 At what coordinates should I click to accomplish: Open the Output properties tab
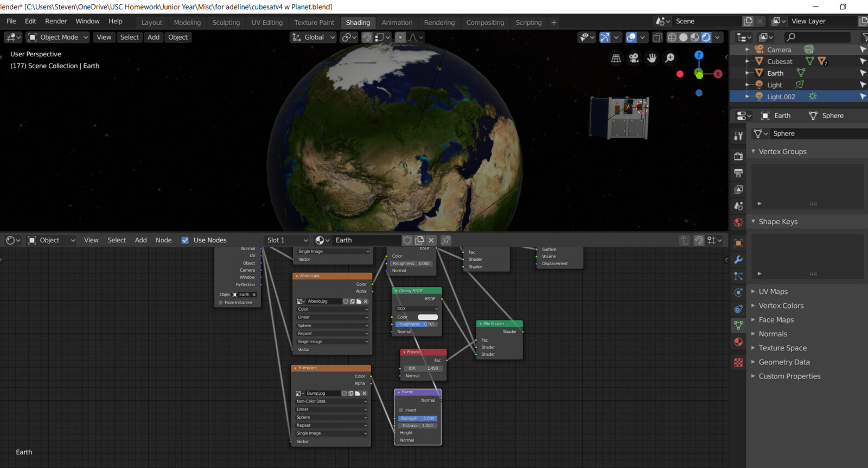coord(738,173)
